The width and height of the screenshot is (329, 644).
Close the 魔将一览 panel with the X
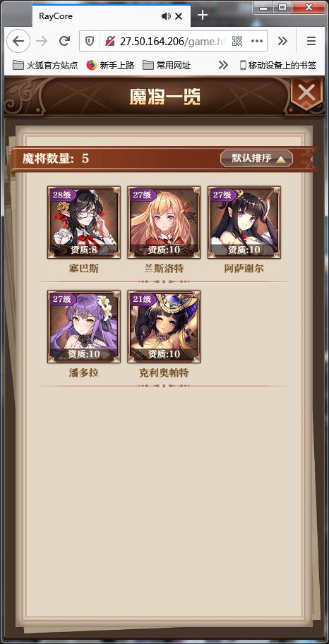click(306, 93)
